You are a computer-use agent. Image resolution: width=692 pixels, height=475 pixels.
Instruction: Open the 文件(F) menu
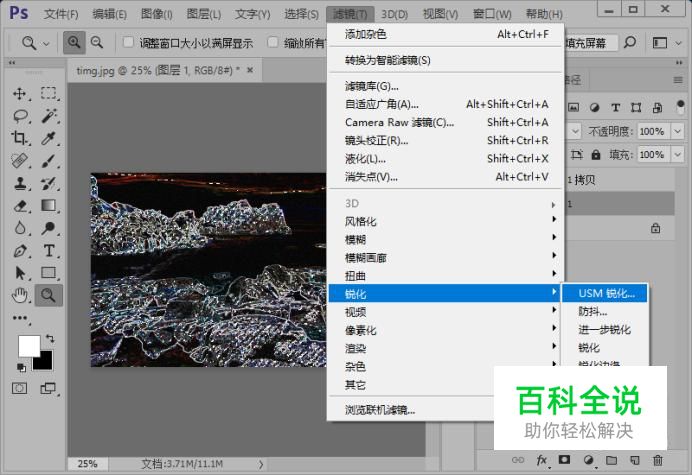click(x=60, y=15)
